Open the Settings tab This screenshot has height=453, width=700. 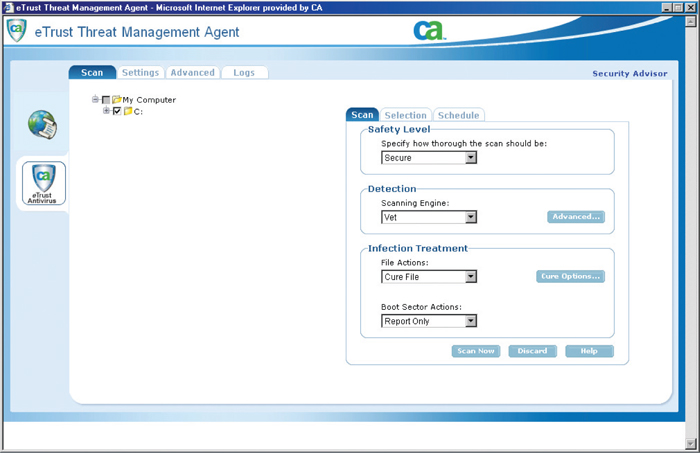click(x=141, y=72)
